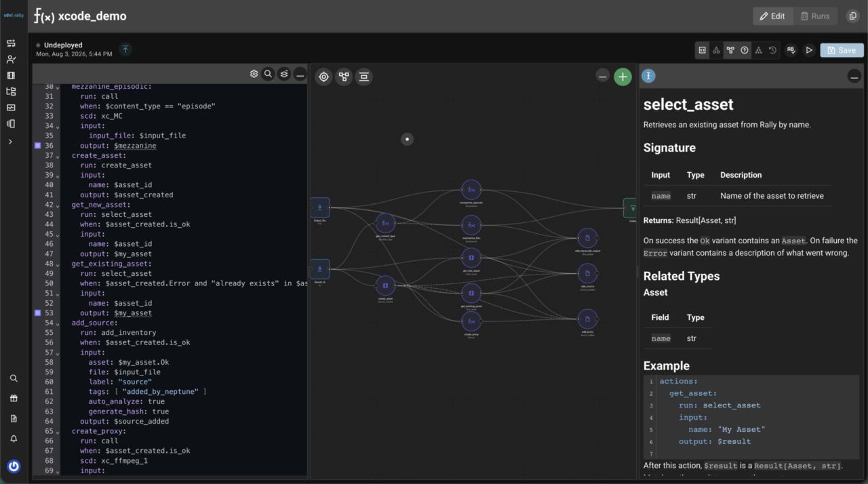Open the gift icon in the sidebar
Screen dimensions: 868x484
click(x=14, y=399)
